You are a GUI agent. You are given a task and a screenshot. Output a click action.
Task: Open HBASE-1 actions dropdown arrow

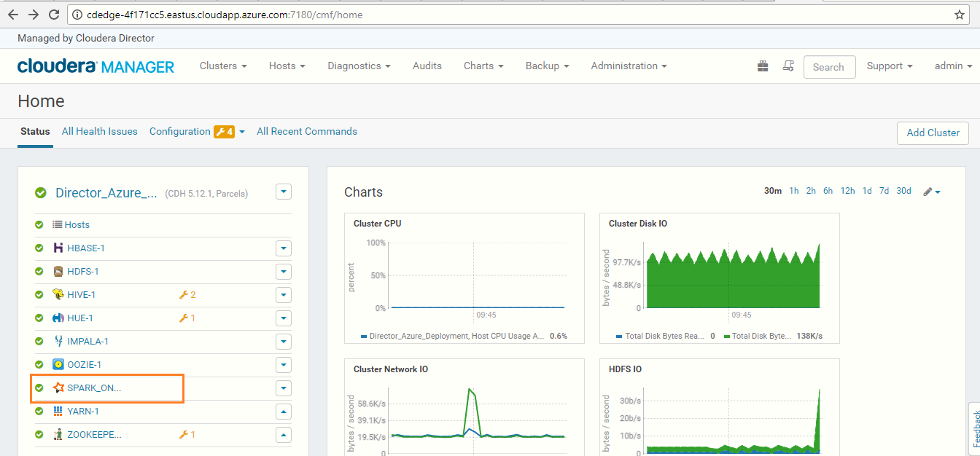pyautogui.click(x=284, y=248)
